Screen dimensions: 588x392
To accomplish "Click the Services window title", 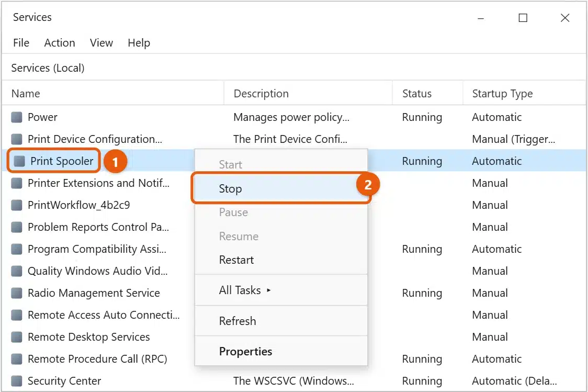I will pyautogui.click(x=32, y=17).
